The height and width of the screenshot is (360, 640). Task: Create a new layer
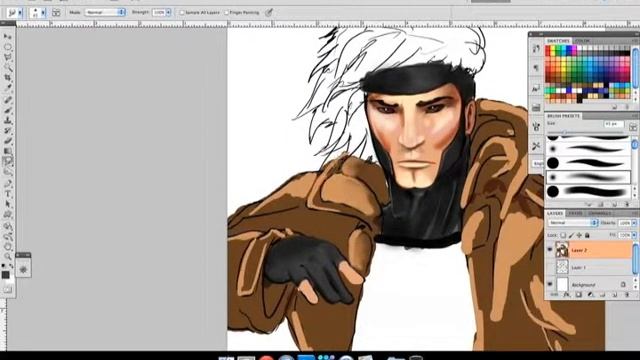click(x=615, y=295)
